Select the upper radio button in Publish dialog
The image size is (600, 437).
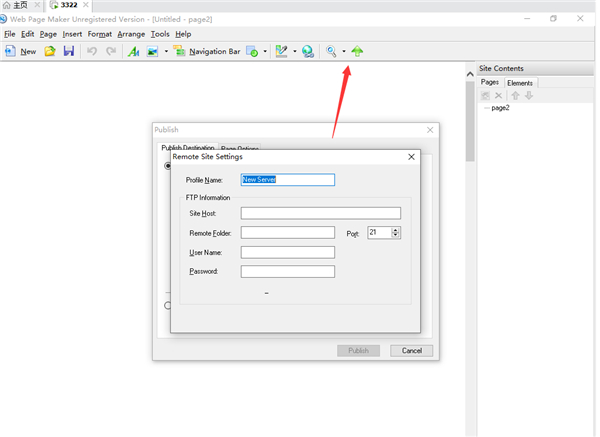click(167, 166)
